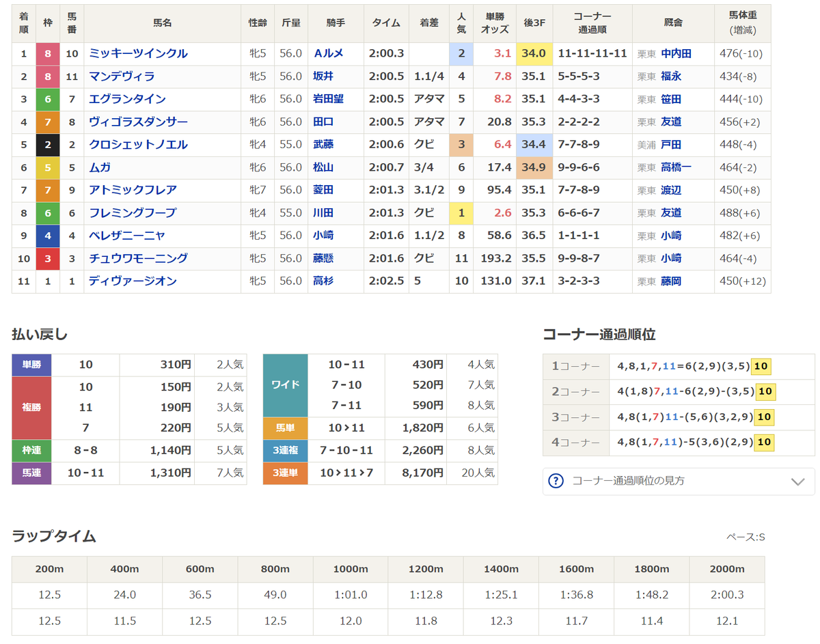This screenshot has height=644, width=820.
Task: Open horse フレミングフープ page
Action: pos(133,213)
